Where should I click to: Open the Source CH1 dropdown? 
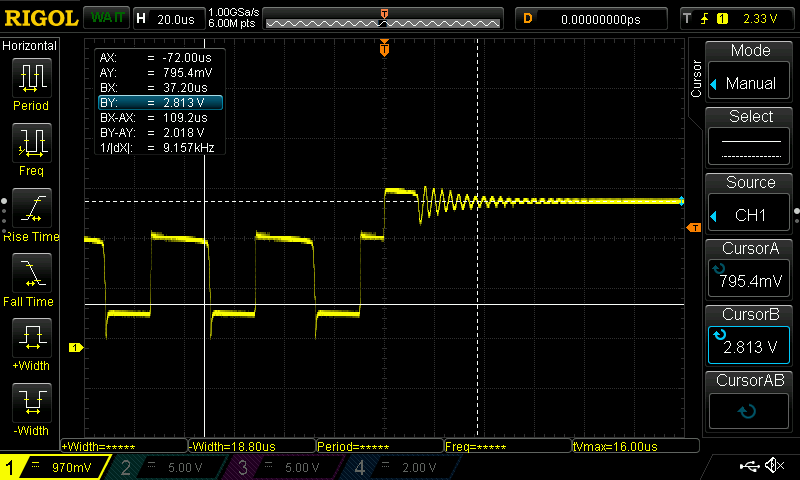750,204
